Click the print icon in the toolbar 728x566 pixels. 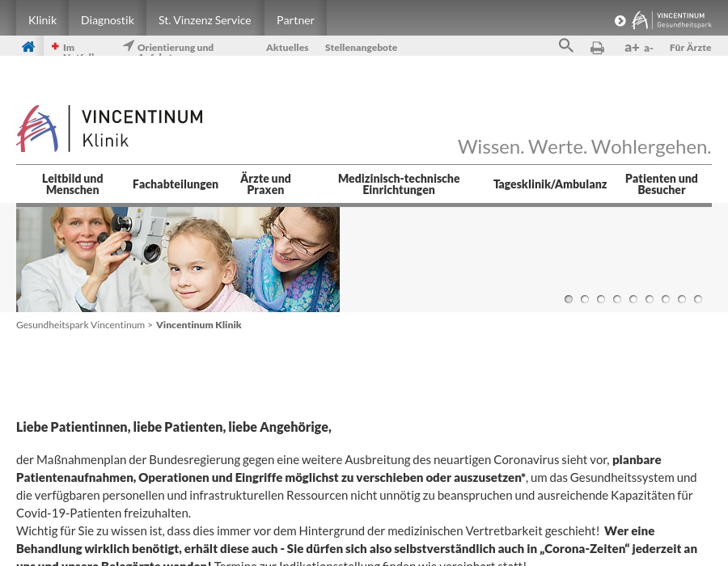(x=597, y=48)
